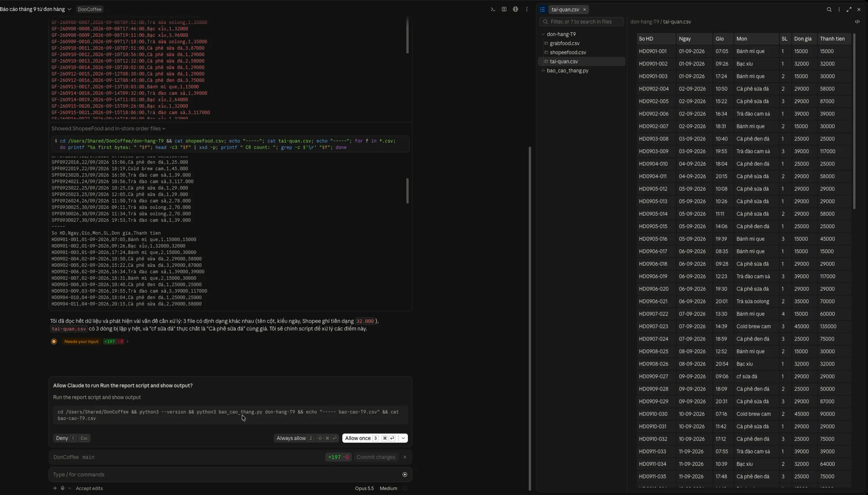Expand the file panel to fullscreen
The width and height of the screenshot is (868, 495).
point(849,9)
